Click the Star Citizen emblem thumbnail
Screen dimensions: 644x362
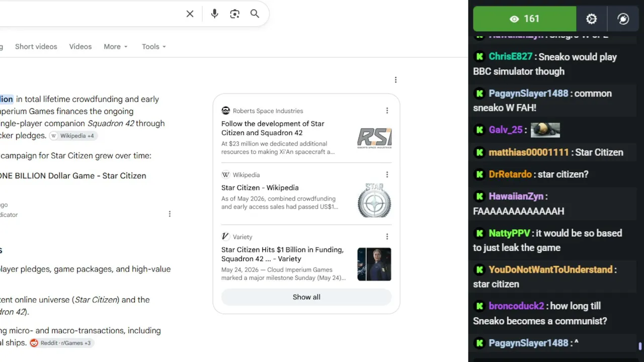click(374, 200)
